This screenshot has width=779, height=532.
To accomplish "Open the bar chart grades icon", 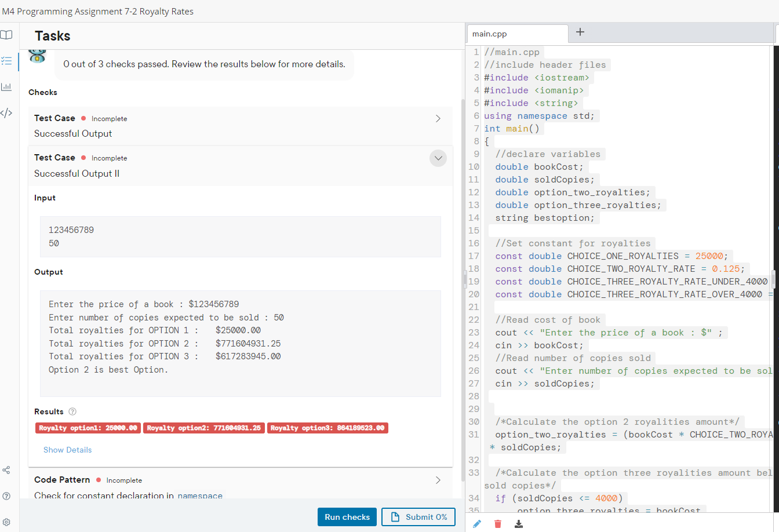I will coord(6,87).
